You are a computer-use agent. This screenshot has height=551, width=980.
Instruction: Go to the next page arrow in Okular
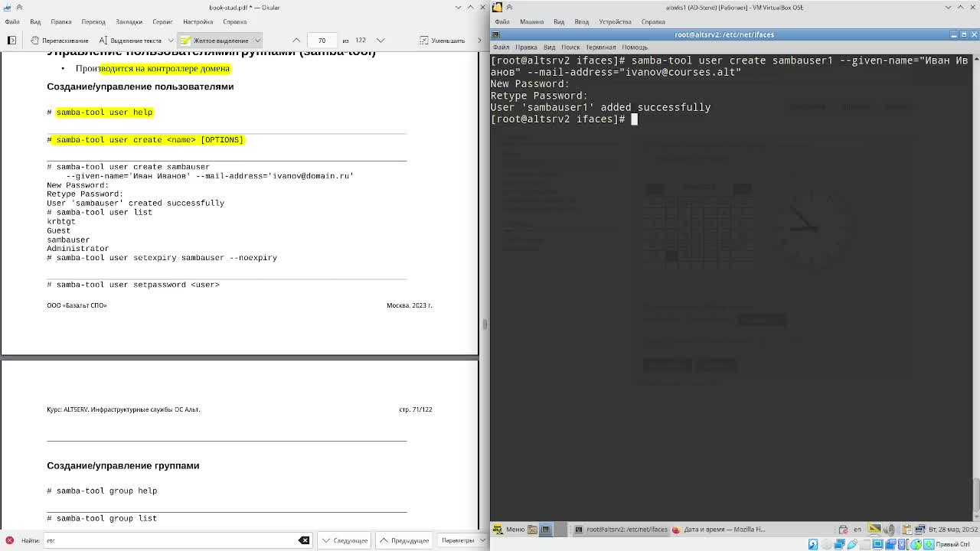pyautogui.click(x=381, y=40)
